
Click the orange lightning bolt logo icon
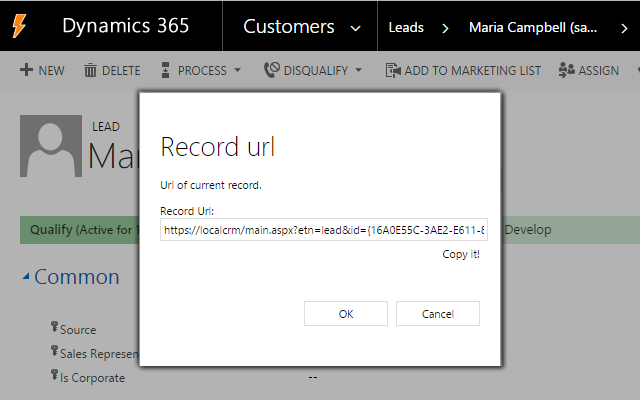pos(19,25)
